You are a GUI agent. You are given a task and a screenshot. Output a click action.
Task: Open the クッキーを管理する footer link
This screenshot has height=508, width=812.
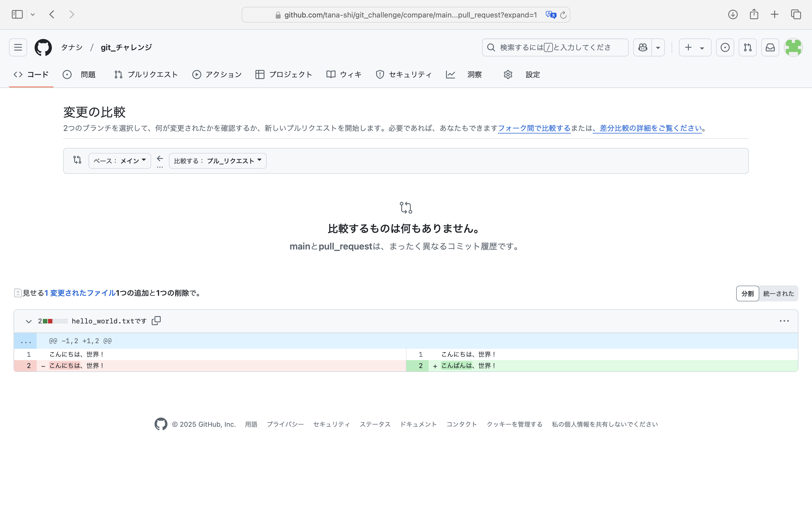coord(514,424)
